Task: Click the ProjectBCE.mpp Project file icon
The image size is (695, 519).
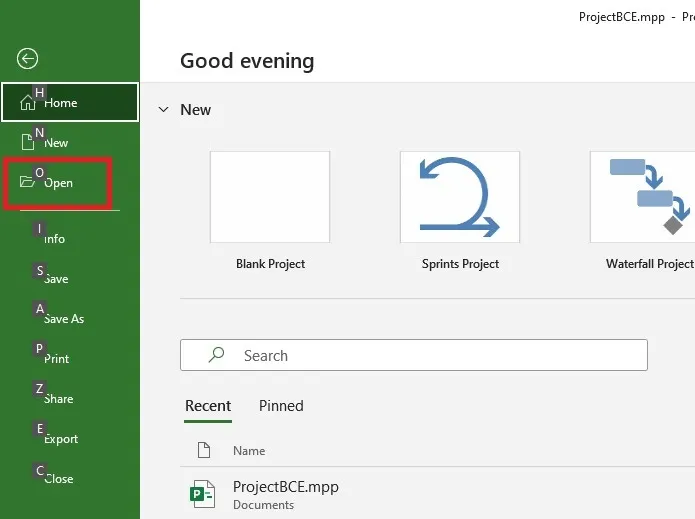Action: (x=203, y=494)
